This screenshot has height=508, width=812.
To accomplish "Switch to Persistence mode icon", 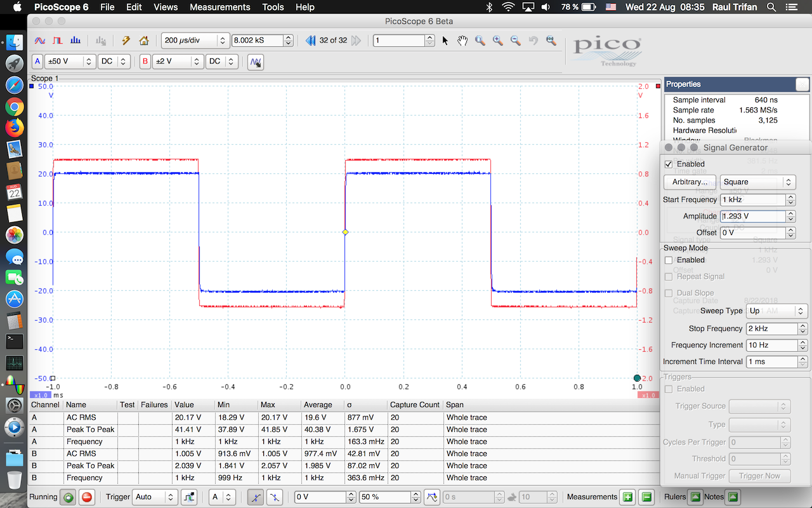I will [58, 41].
